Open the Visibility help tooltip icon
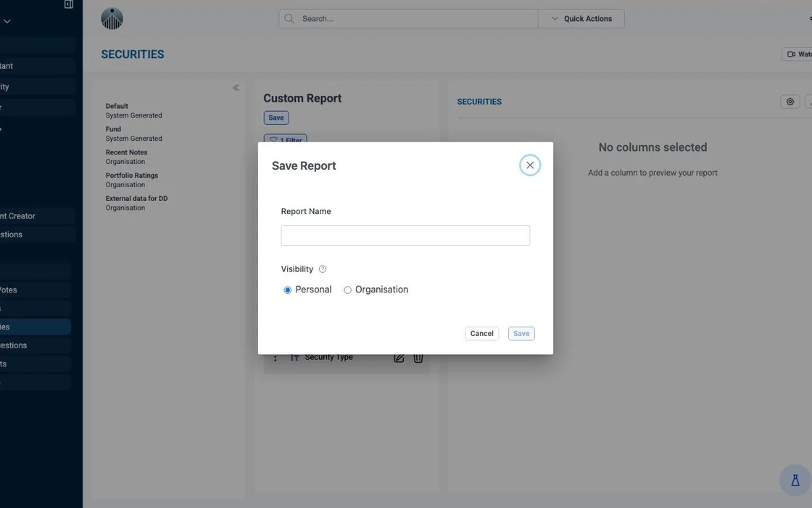Screen dimensions: 812x508 (x=323, y=269)
